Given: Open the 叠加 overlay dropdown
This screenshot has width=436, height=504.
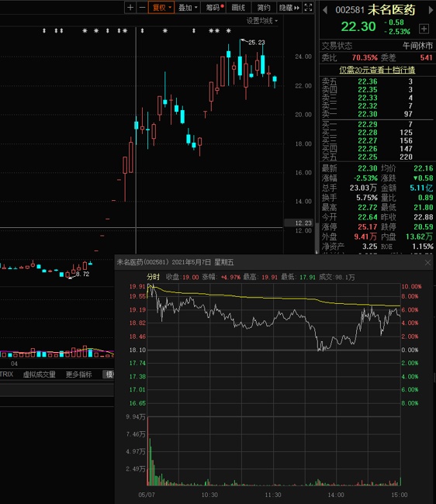Looking at the screenshot, I should 188,8.
